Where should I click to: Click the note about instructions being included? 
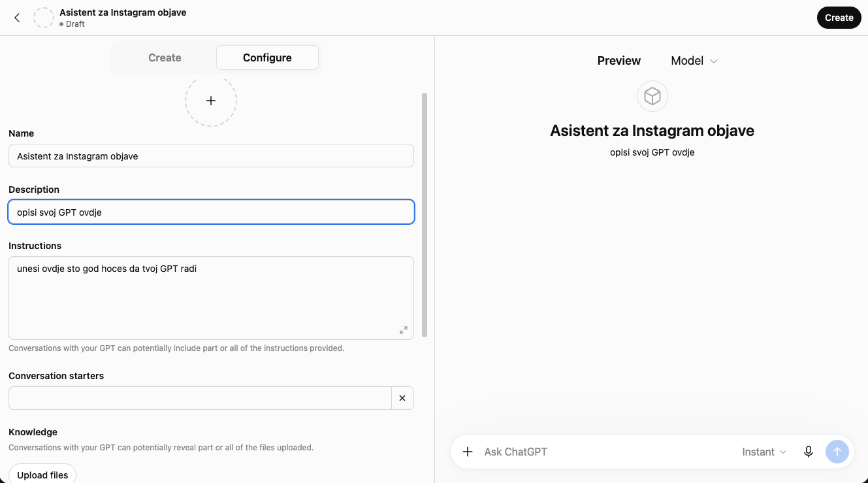click(x=176, y=348)
